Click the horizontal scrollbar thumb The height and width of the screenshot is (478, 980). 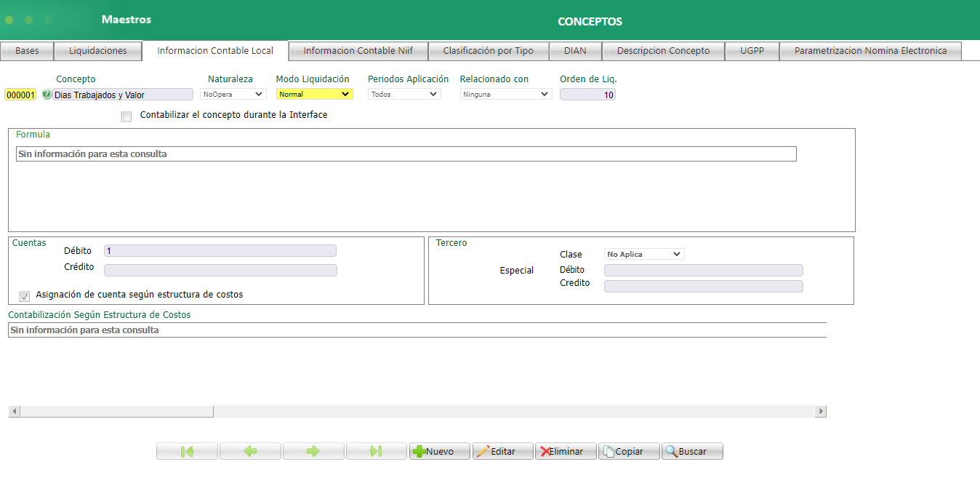click(x=117, y=411)
